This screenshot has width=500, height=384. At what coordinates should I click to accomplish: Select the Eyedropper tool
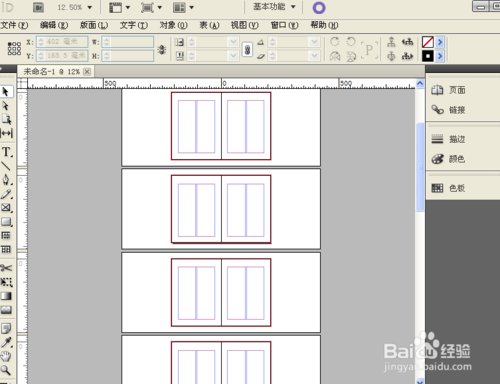[6, 342]
